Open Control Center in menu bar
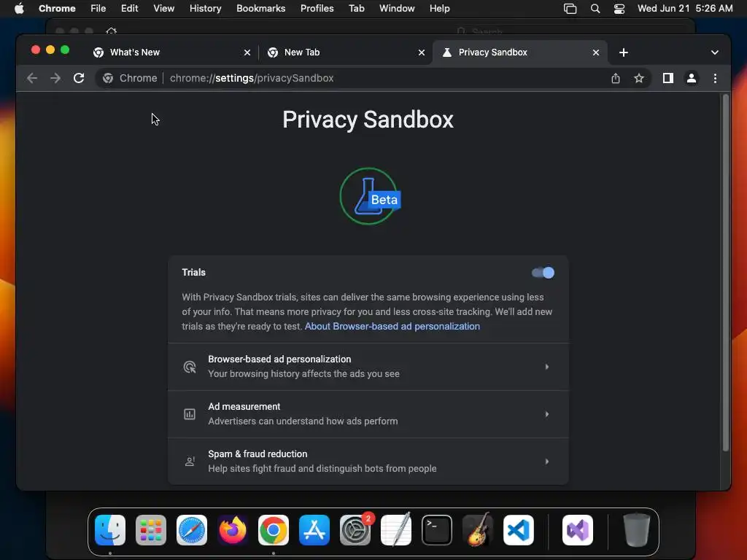This screenshot has height=560, width=747. (619, 8)
